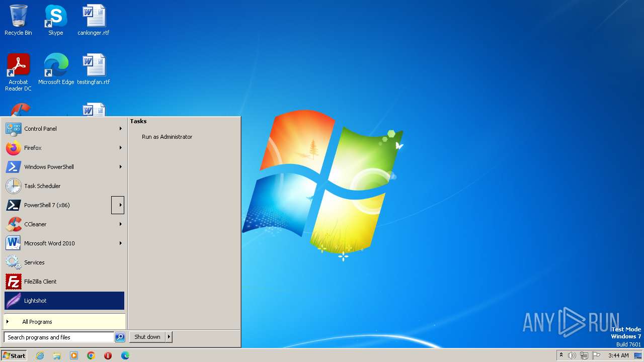Choose Run as Administrator task
The image size is (644, 362).
pyautogui.click(x=167, y=137)
